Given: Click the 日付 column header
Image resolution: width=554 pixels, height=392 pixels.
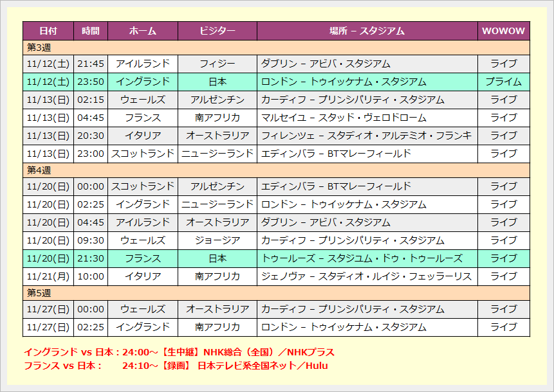Looking at the screenshot, I should coord(48,31).
